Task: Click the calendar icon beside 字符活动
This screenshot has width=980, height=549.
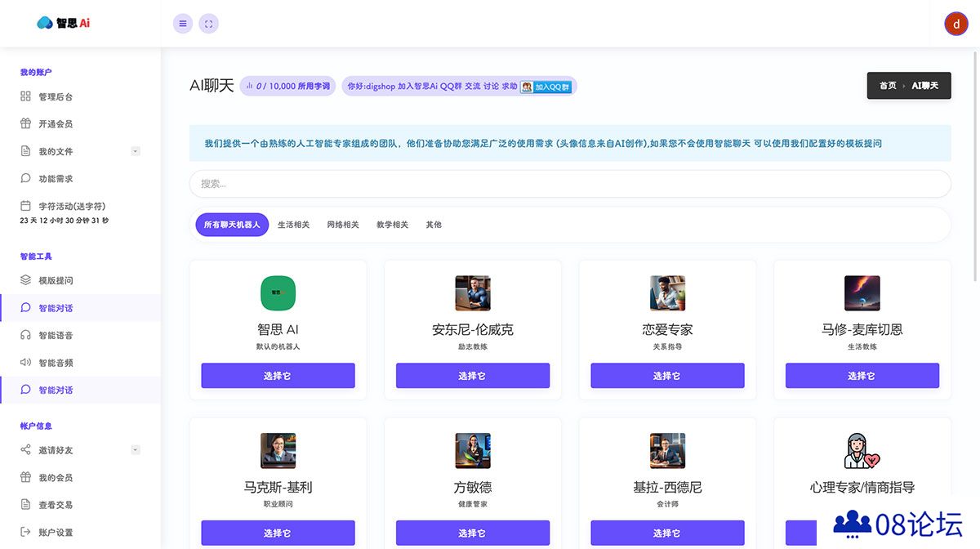Action: pos(25,206)
